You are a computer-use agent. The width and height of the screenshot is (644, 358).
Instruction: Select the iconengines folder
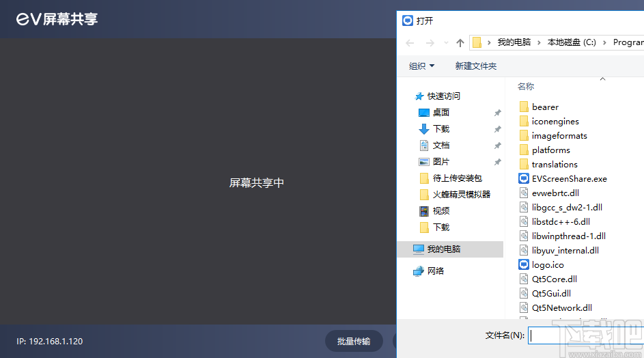coord(555,121)
